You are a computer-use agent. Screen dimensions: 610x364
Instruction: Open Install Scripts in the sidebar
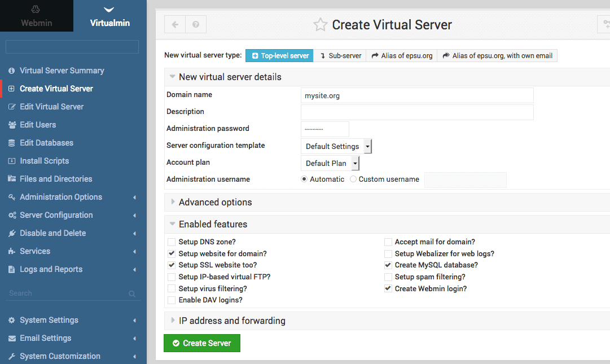[x=44, y=161]
